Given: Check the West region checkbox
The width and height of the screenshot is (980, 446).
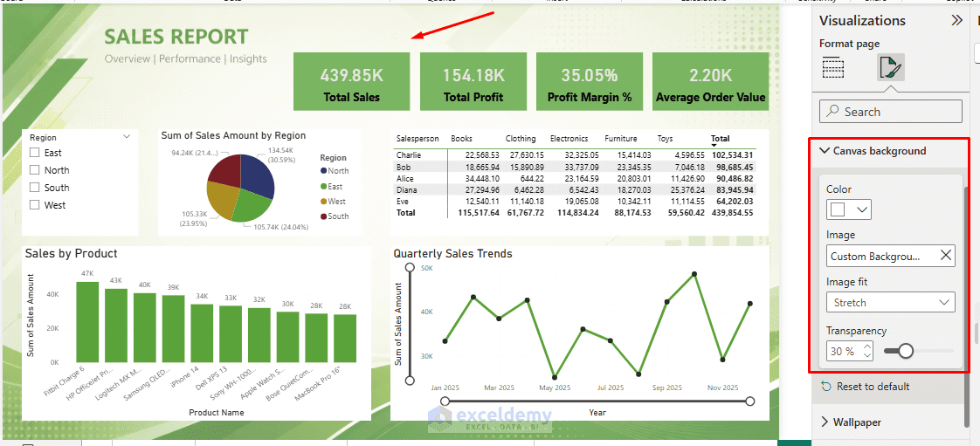Looking at the screenshot, I should pos(34,205).
